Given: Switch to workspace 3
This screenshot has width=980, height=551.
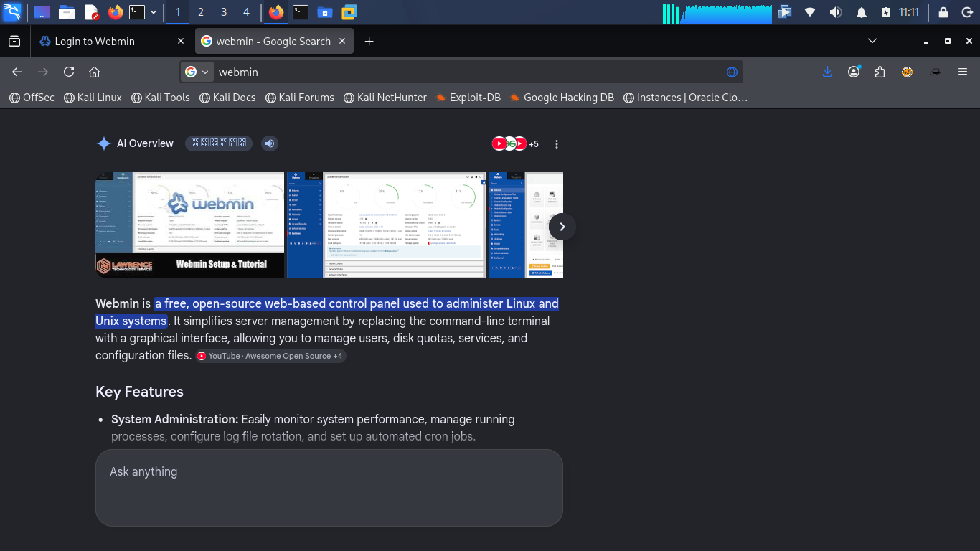Looking at the screenshot, I should click(x=224, y=12).
